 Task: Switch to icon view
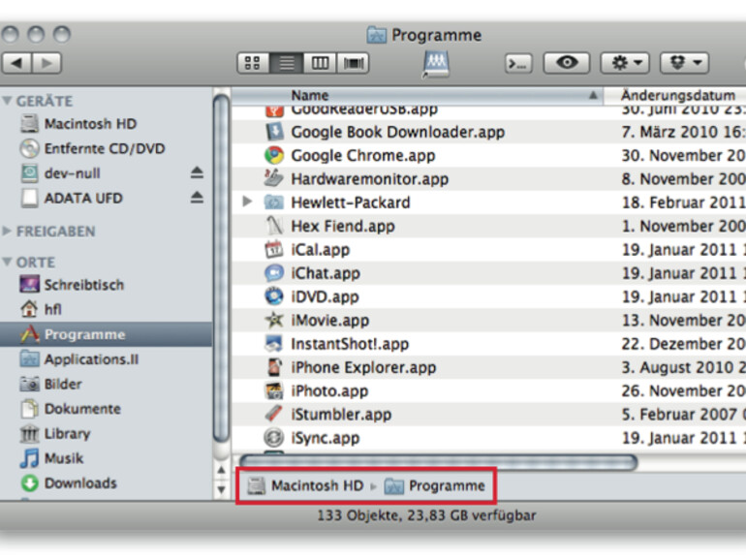tap(253, 63)
